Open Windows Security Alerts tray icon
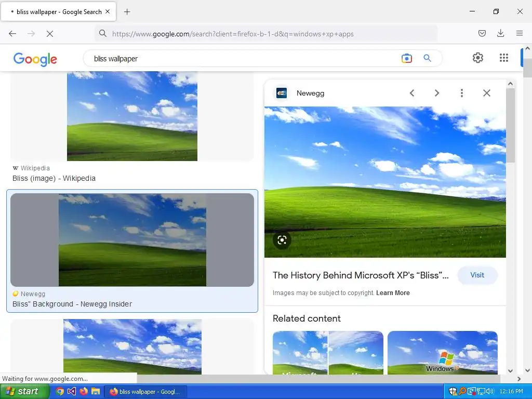The height and width of the screenshot is (399, 532). pos(453,391)
